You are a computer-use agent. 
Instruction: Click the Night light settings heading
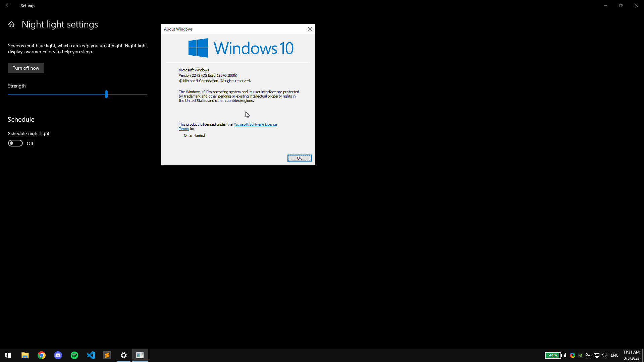click(x=60, y=24)
